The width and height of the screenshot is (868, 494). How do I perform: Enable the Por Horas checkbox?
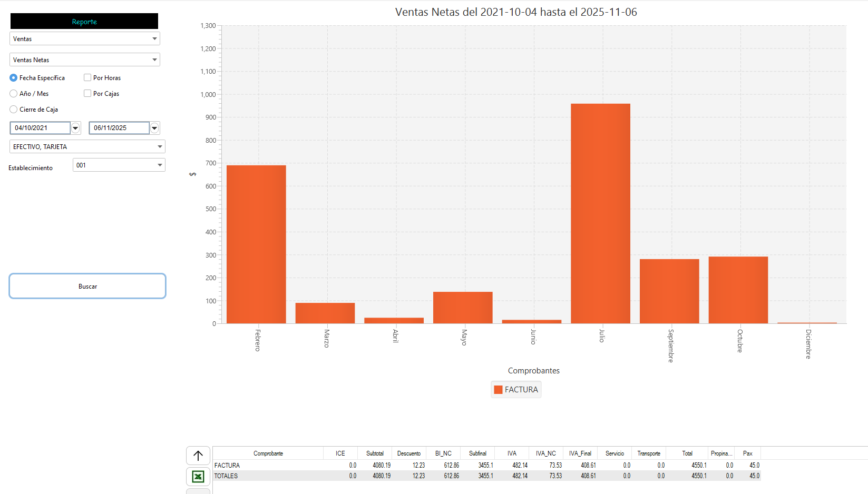pos(87,78)
